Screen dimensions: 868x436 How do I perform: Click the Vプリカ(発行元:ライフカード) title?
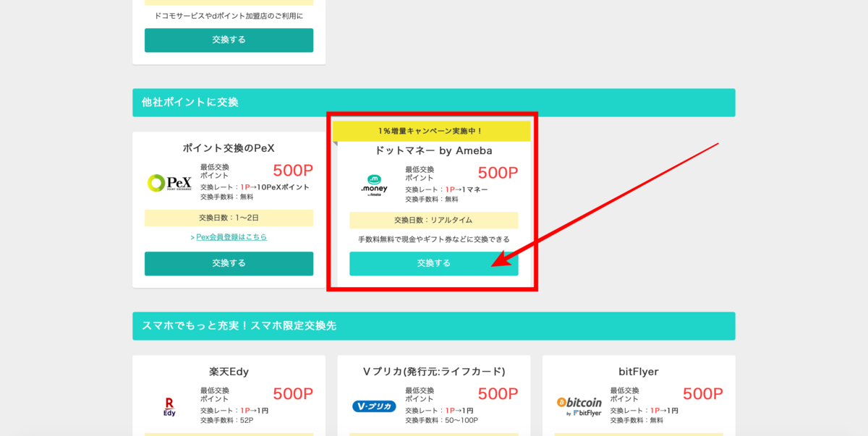click(433, 372)
